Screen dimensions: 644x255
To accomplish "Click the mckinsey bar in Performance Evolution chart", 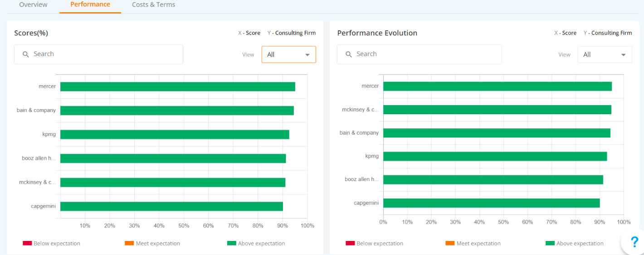I will click(x=498, y=110).
